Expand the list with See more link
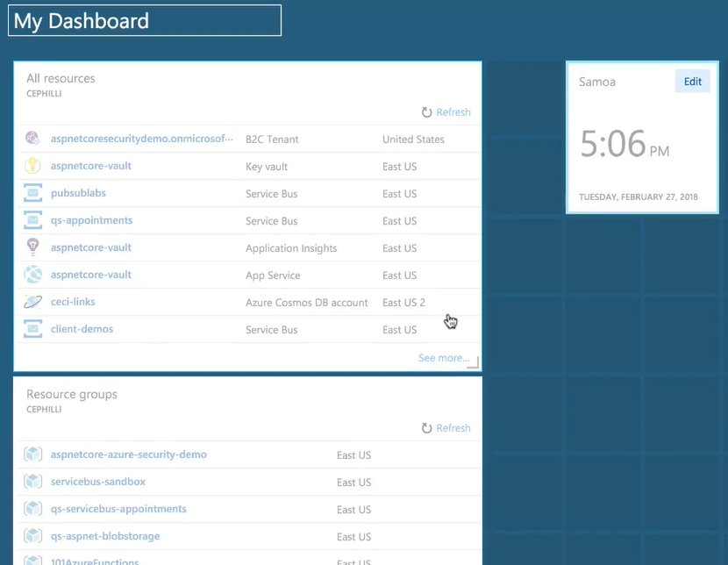The image size is (728, 565). coord(443,358)
